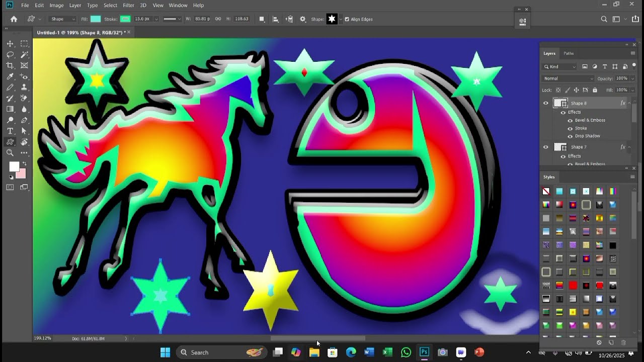Screen dimensions: 644x362
Task: Click the Fill color swatch
Action: [x=96, y=19]
